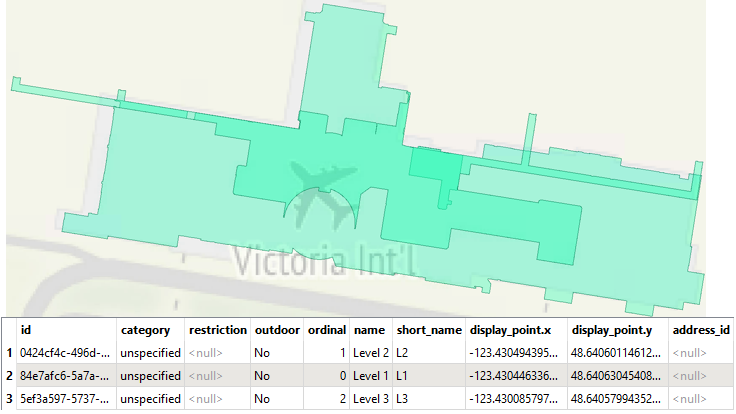736x414 pixels.
Task: Click the category column header
Action: point(150,330)
